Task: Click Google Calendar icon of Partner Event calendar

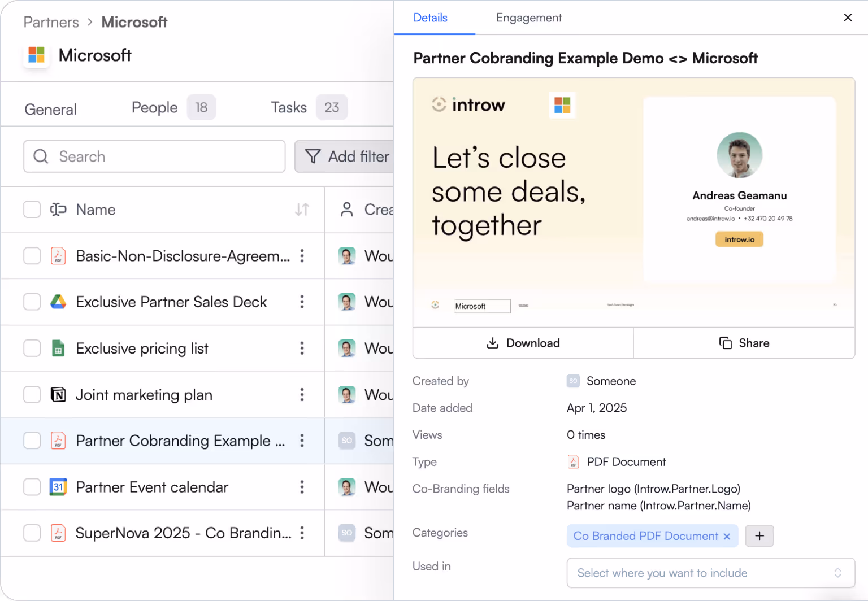Action: [58, 487]
